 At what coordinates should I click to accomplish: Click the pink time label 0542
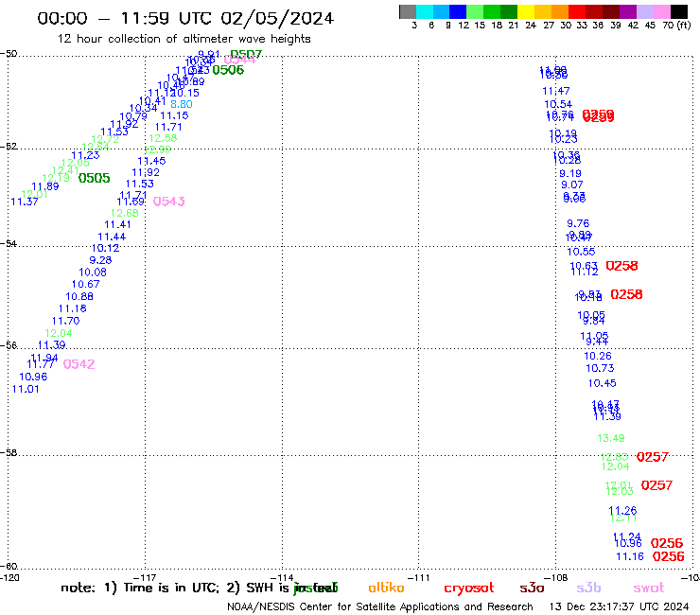click(79, 364)
